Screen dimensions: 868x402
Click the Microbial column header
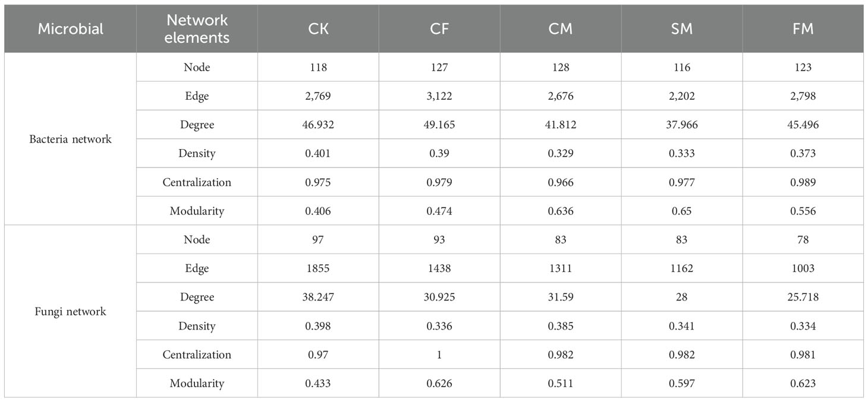coord(71,29)
